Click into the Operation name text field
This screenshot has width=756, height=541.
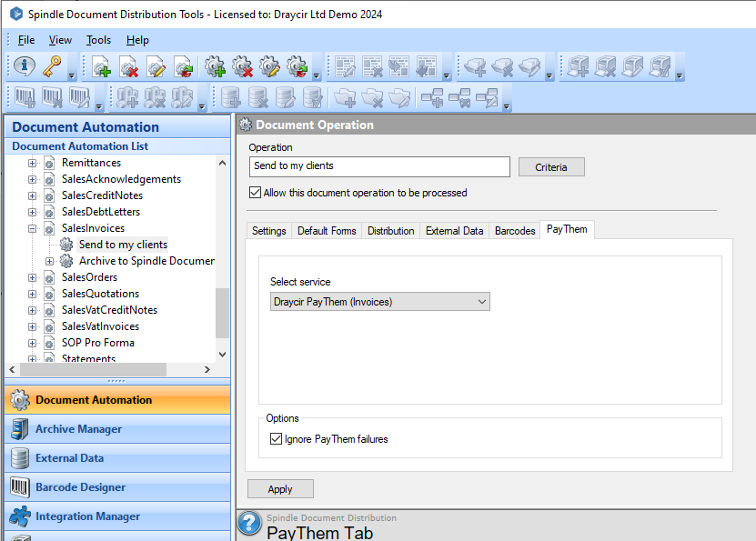(379, 166)
